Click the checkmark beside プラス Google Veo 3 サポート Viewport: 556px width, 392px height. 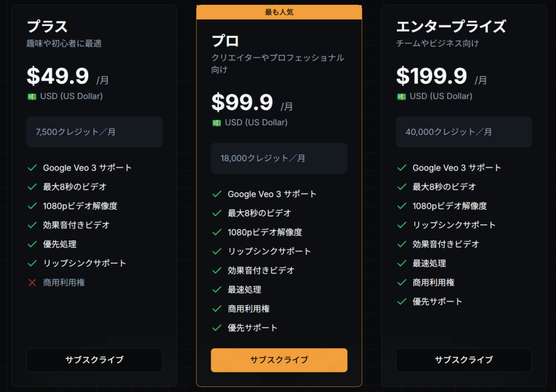[x=32, y=168]
